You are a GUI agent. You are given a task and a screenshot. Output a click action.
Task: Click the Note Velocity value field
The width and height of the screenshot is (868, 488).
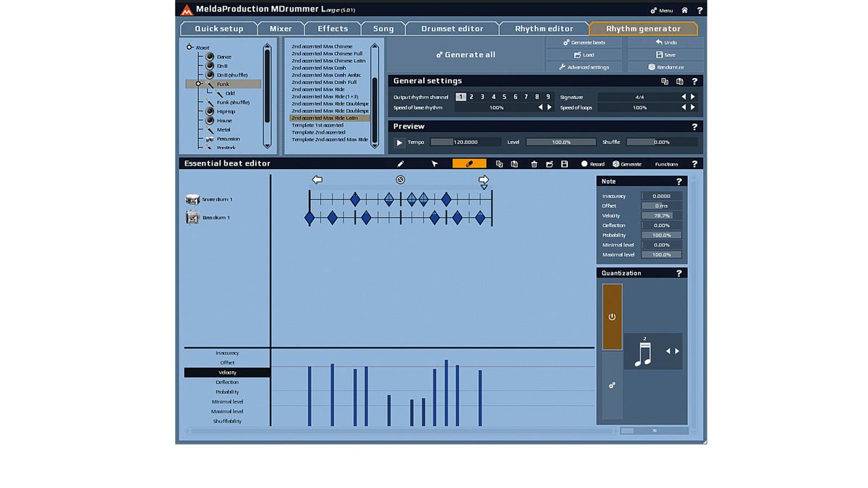(x=661, y=215)
